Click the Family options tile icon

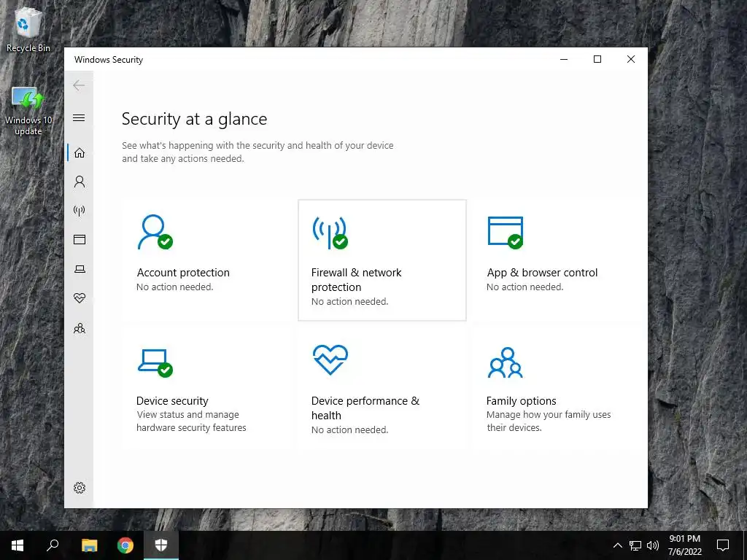(506, 362)
